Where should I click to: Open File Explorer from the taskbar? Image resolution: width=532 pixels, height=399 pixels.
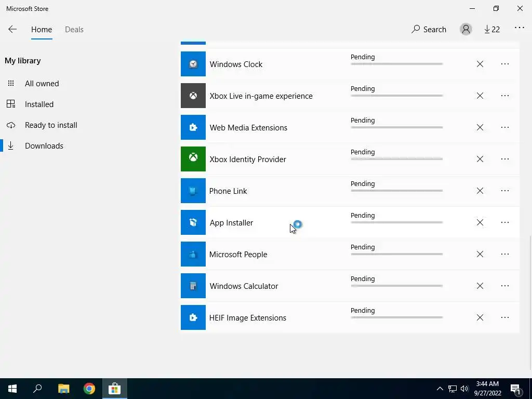coord(63,389)
